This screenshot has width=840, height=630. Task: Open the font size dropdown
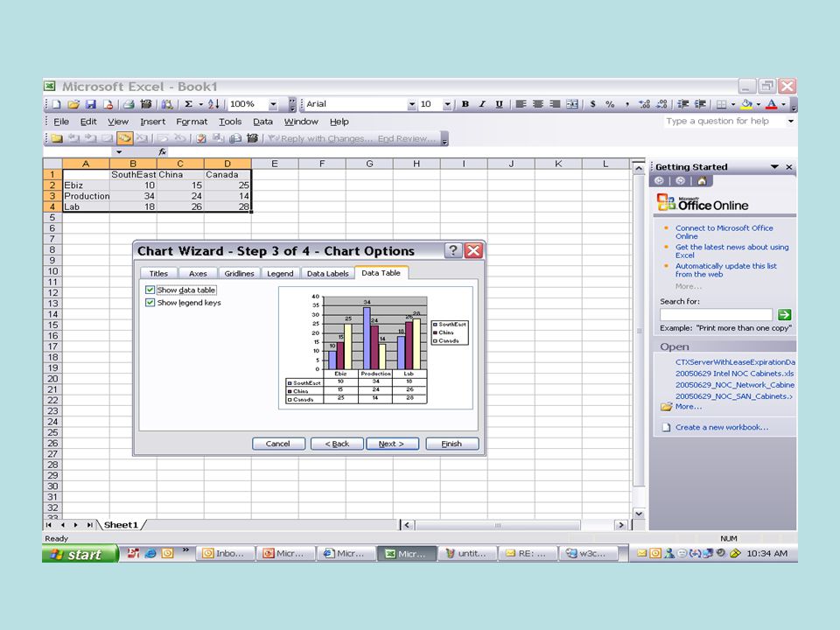click(x=447, y=104)
